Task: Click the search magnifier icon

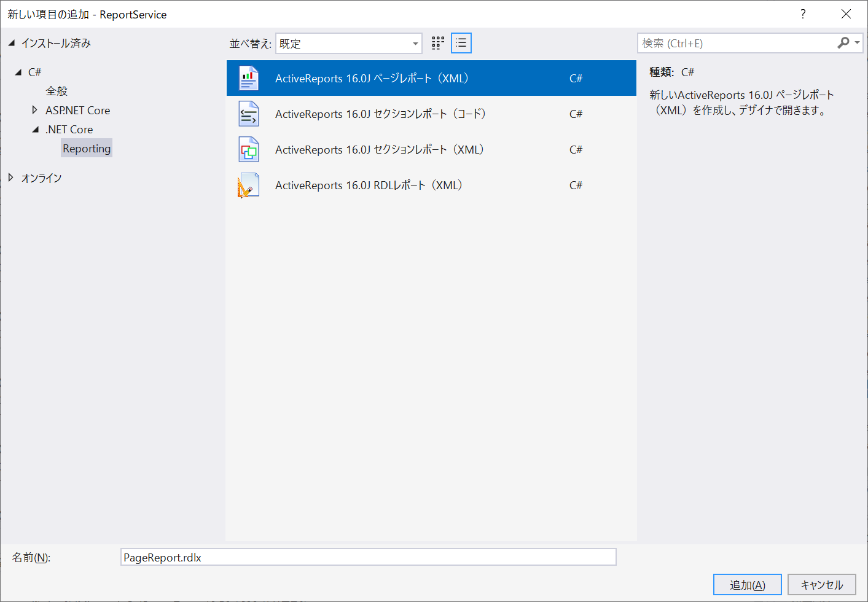Action: [x=843, y=43]
